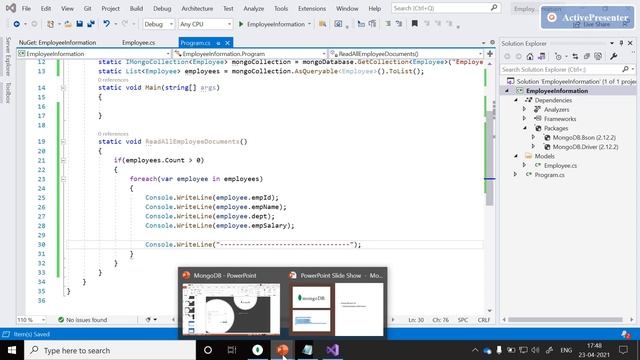640x360 pixels.
Task: Click the Visual Studio search box
Action: coord(446,8)
